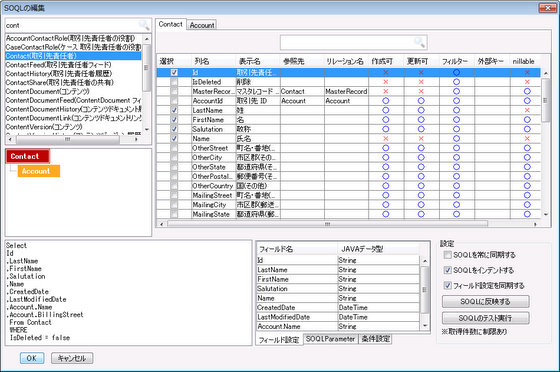Select ContentVersion(コンテンツ) list item
Image resolution: width=560 pixels, height=372 pixels.
coord(73,127)
